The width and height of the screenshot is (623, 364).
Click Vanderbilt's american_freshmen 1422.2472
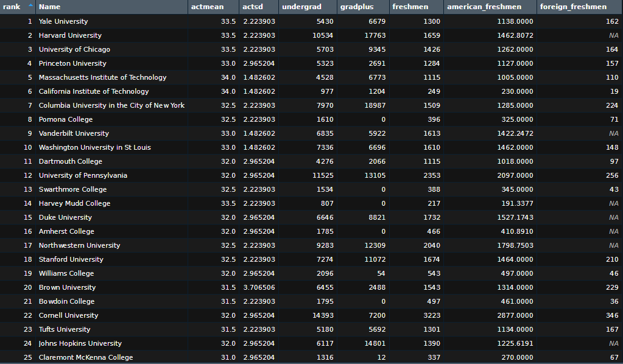[515, 133]
